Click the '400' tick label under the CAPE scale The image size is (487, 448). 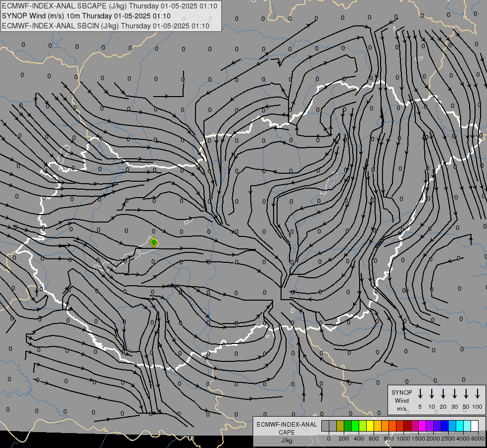tap(359, 439)
